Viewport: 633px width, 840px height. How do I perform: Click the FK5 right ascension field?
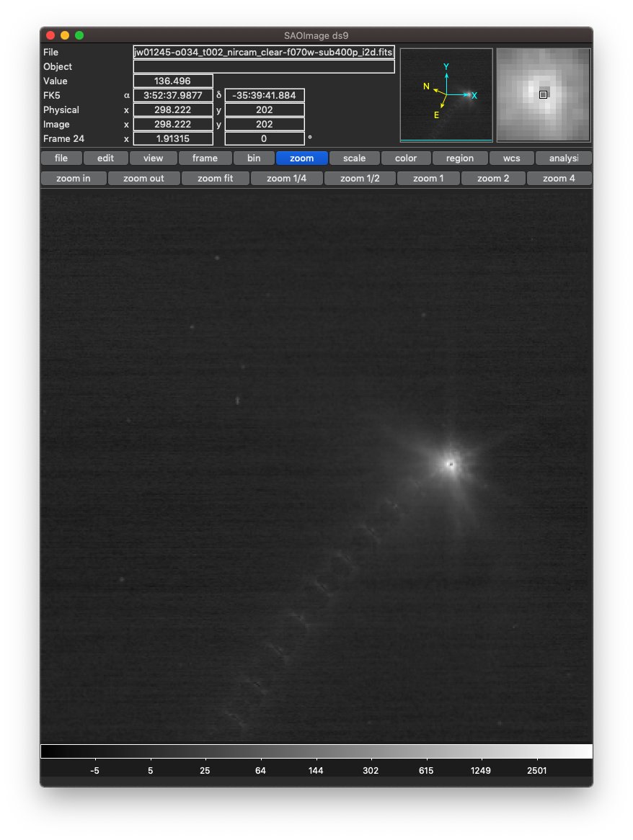coord(173,95)
